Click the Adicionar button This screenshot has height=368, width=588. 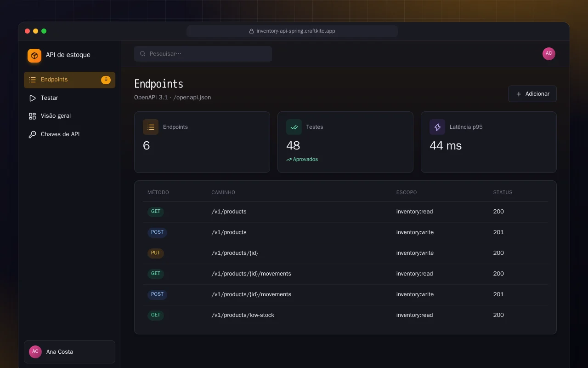pos(532,94)
